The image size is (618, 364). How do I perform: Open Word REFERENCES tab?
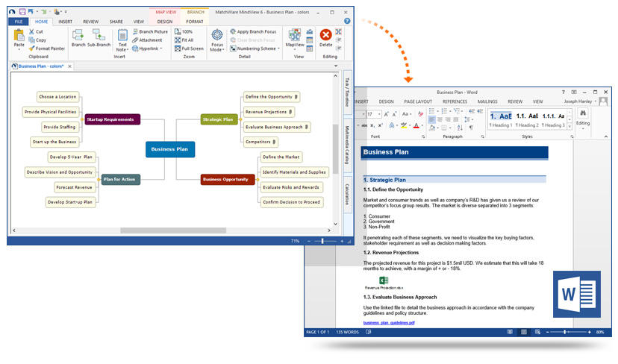(x=455, y=101)
